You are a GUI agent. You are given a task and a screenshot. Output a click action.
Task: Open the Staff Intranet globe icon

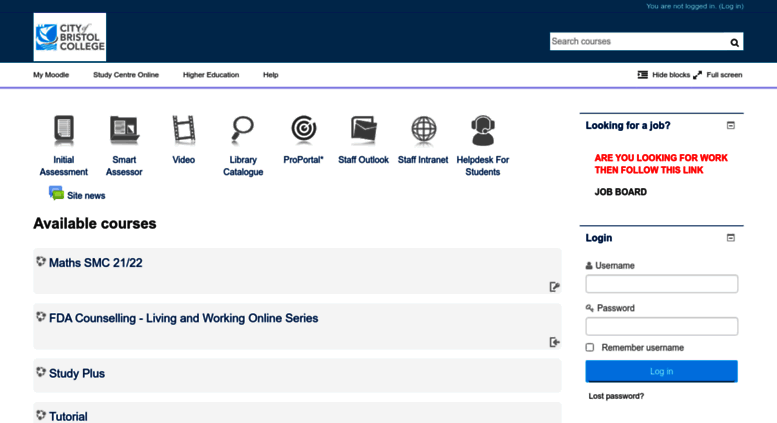(423, 130)
